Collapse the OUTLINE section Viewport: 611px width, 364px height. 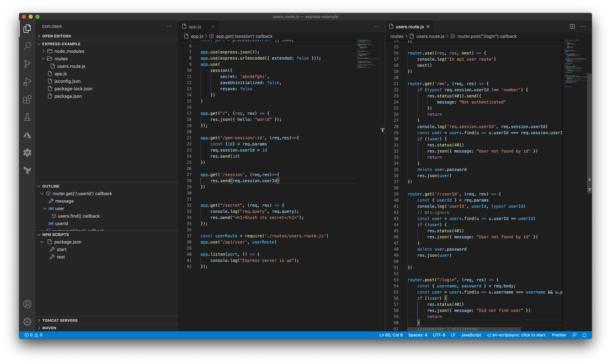51,186
